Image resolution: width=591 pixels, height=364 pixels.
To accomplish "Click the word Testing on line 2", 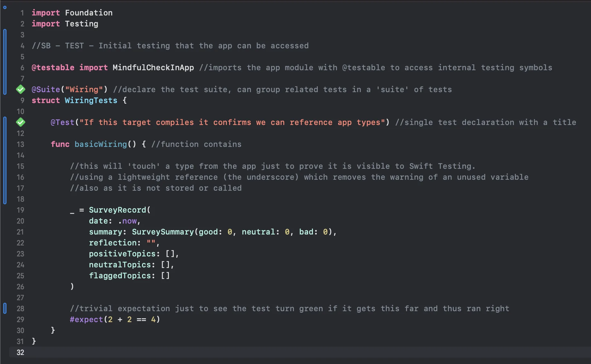I will tap(82, 24).
